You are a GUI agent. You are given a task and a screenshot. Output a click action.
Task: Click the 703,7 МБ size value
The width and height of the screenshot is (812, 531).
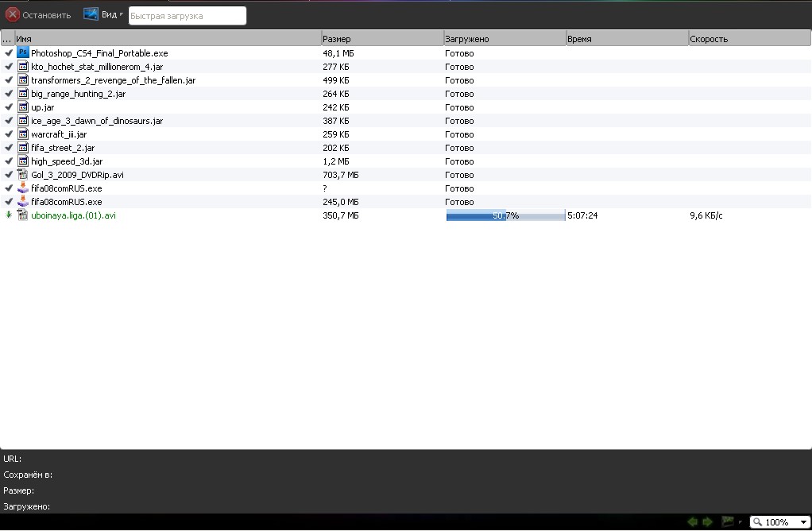click(x=340, y=175)
